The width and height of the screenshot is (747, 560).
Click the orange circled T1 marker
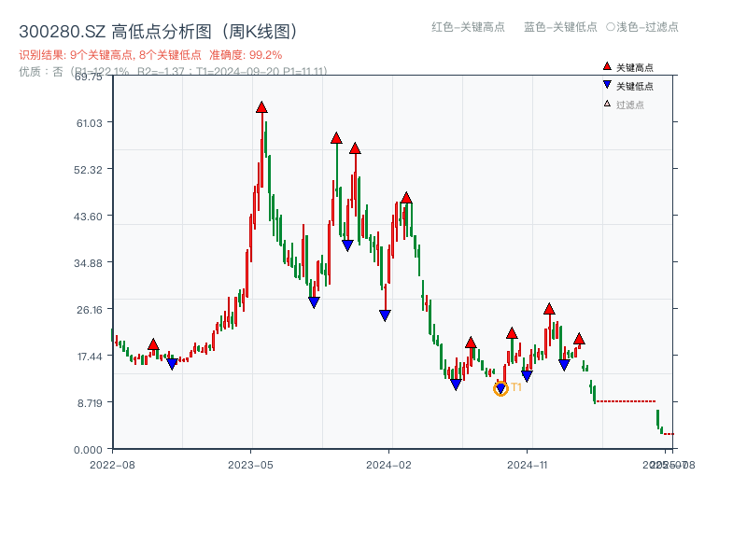(501, 386)
